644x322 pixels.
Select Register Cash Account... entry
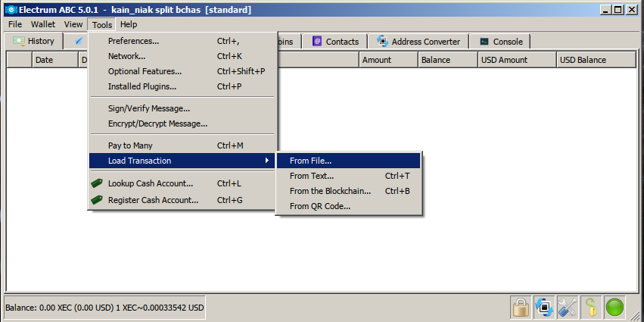(x=183, y=200)
